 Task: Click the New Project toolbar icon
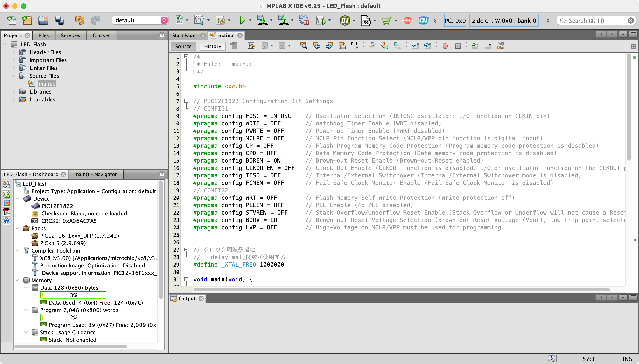point(27,20)
